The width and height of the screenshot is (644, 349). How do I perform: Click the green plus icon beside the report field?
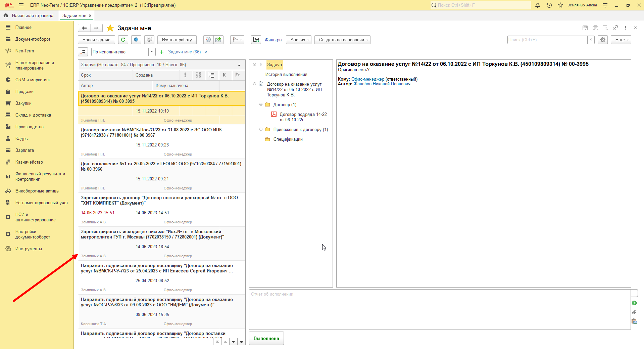coord(634,303)
